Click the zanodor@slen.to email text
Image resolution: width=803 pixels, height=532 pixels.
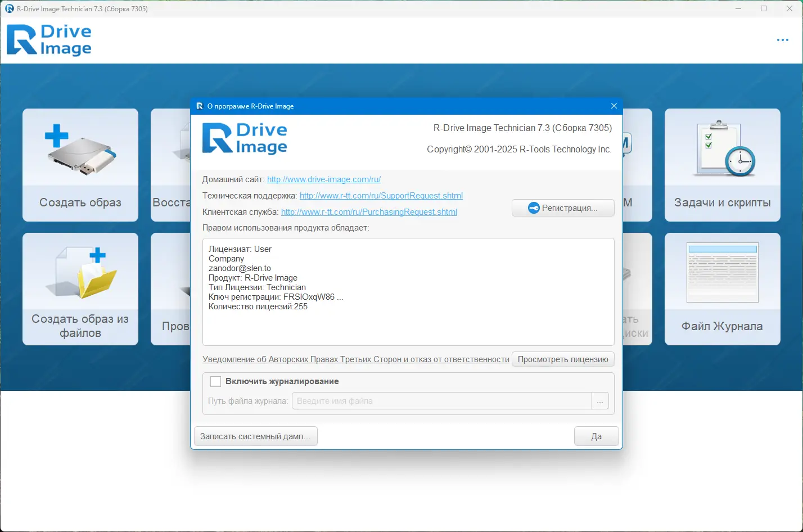pyautogui.click(x=240, y=268)
